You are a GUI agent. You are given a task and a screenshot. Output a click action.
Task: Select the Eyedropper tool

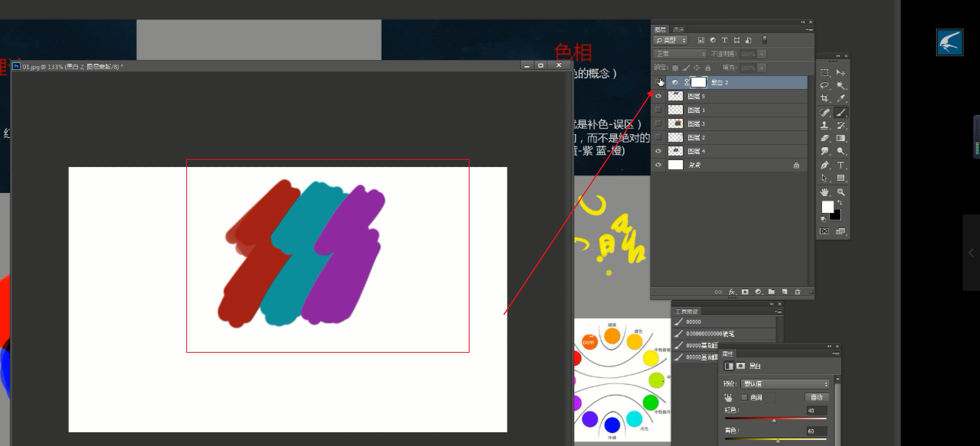840,98
